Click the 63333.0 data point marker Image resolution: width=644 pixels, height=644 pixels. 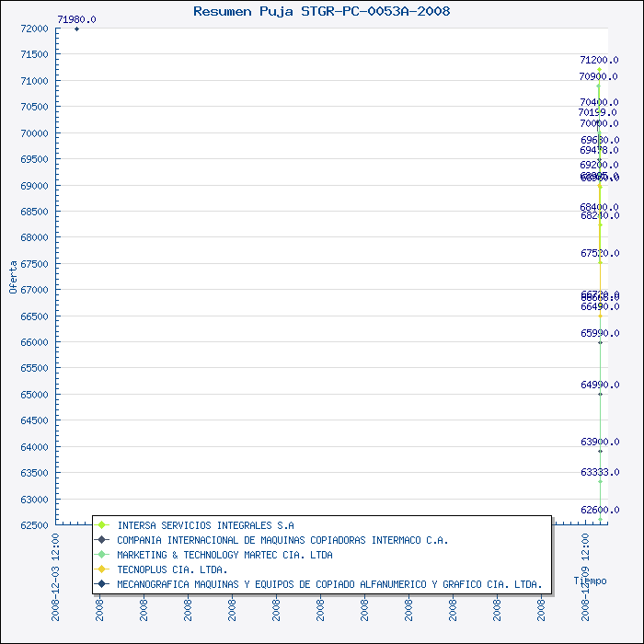click(x=600, y=481)
